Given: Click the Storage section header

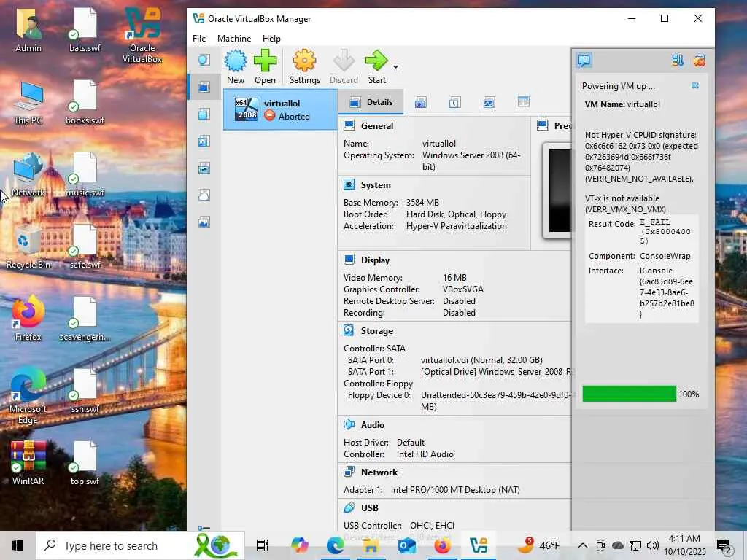Looking at the screenshot, I should point(377,330).
